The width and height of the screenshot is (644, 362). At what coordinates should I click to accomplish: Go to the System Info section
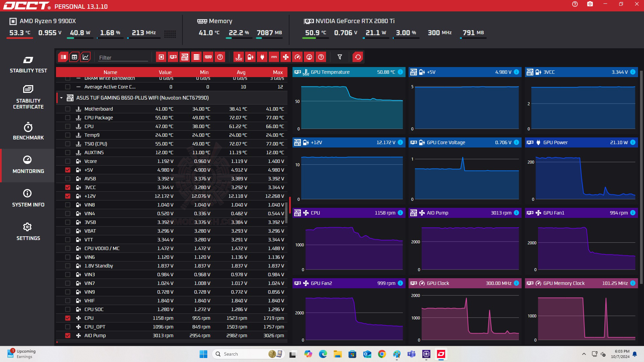(28, 198)
